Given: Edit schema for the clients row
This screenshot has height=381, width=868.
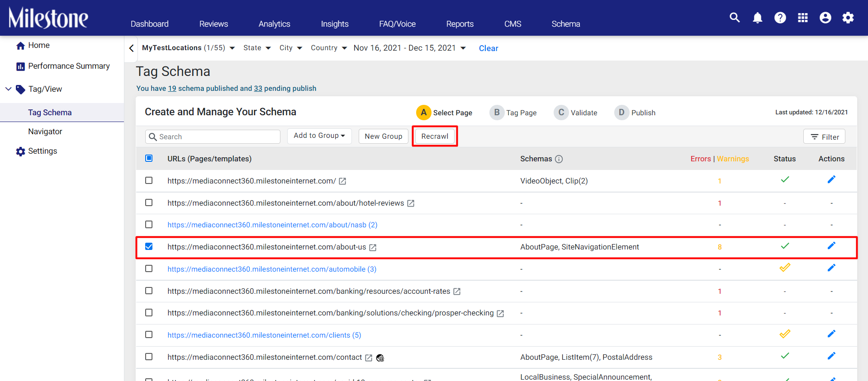Looking at the screenshot, I should click(831, 334).
